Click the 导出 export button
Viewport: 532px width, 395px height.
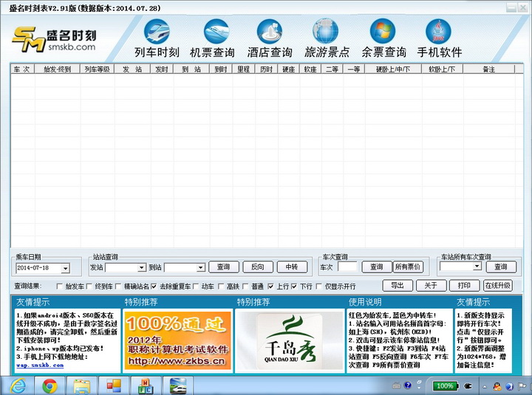click(398, 286)
